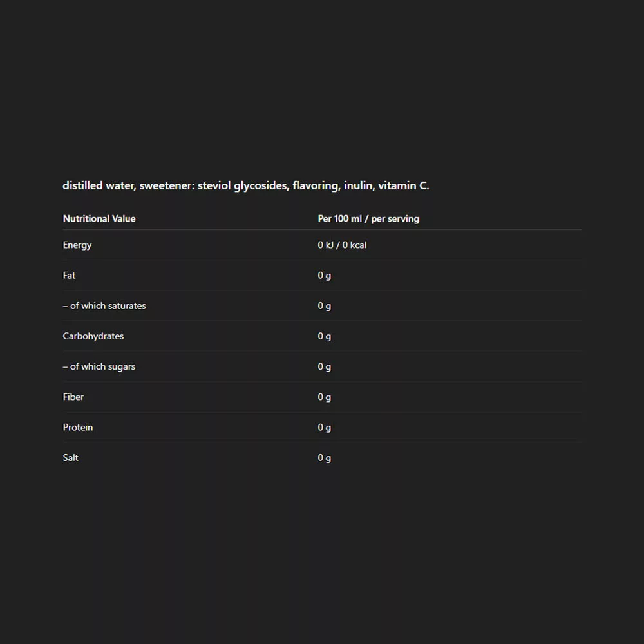Click the Per 100 ml / per serving header
This screenshot has width=644, height=644.
coord(368,219)
